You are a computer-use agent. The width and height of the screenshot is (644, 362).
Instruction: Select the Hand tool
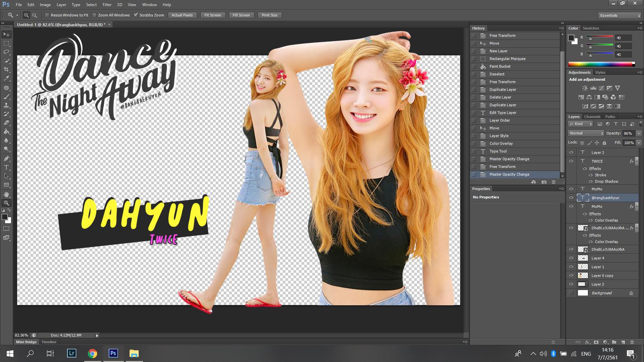click(x=6, y=194)
